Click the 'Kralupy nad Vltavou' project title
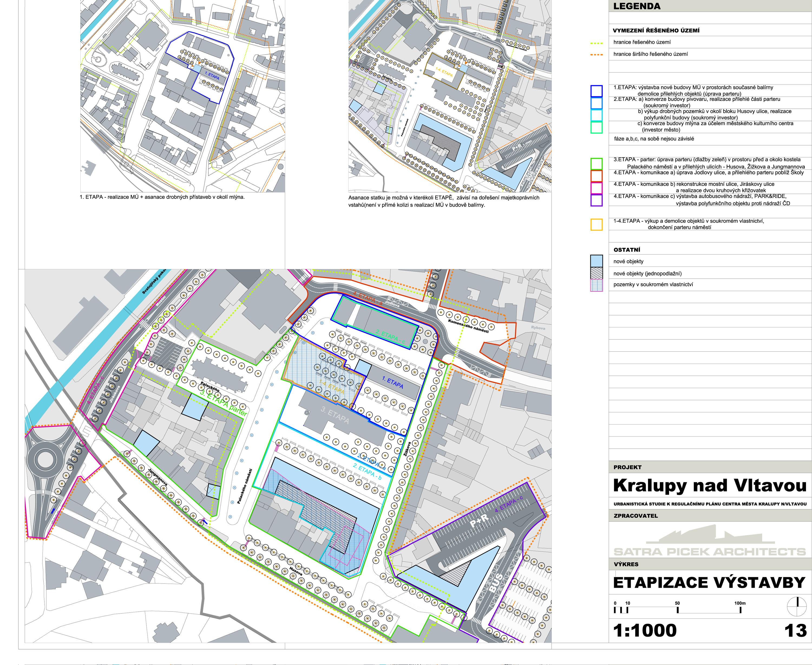Image resolution: width=812 pixels, height=665 pixels. pyautogui.click(x=710, y=485)
